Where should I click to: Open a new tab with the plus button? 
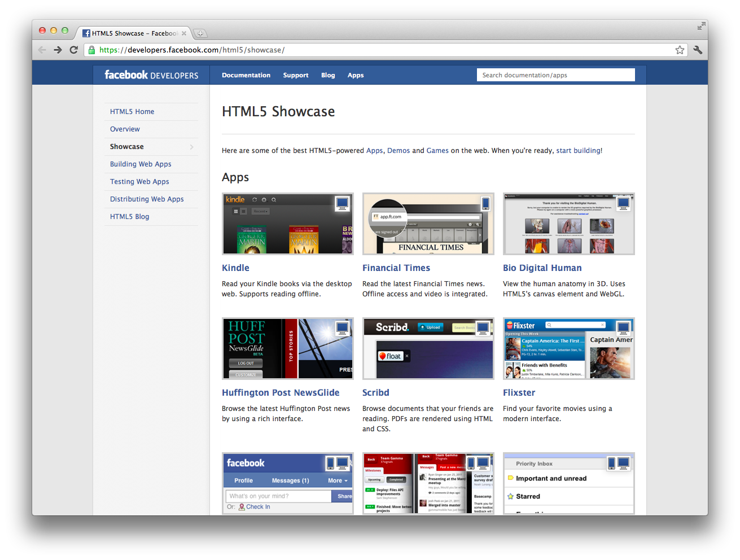pyautogui.click(x=200, y=33)
